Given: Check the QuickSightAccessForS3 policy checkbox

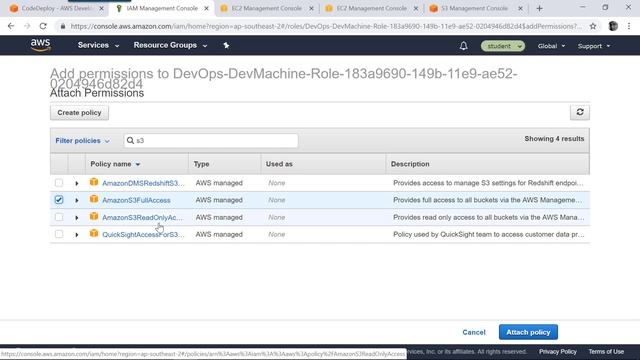Looking at the screenshot, I should [x=59, y=234].
